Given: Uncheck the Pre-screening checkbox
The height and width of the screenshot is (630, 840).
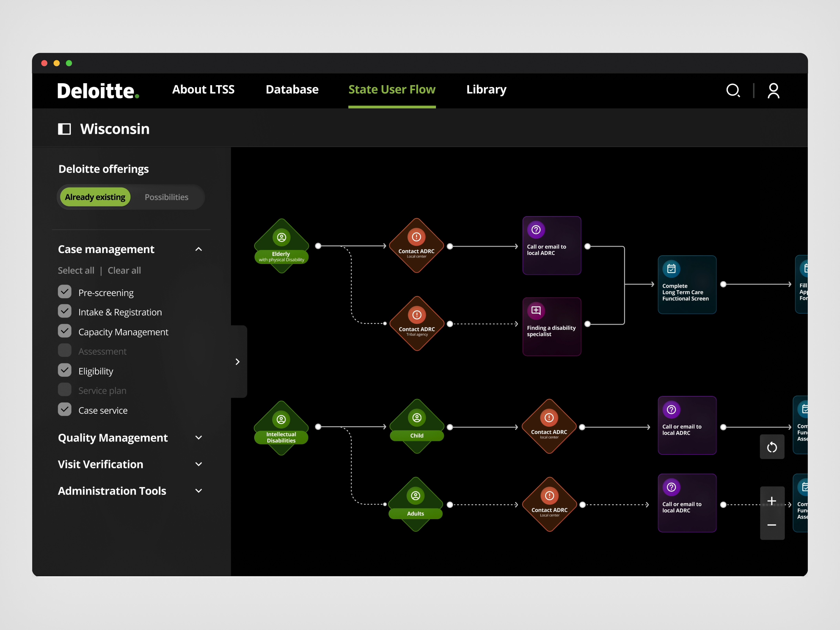Looking at the screenshot, I should 65,292.
